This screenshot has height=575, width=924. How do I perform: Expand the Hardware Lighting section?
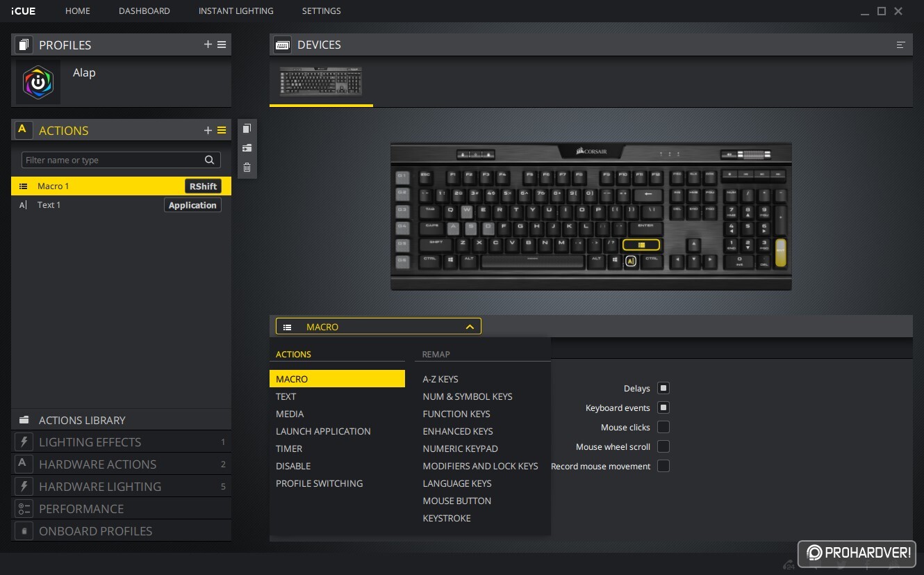[x=121, y=487]
